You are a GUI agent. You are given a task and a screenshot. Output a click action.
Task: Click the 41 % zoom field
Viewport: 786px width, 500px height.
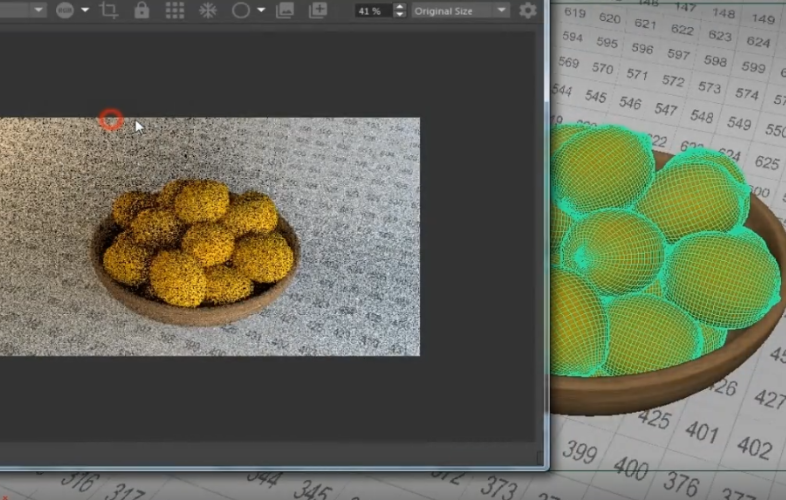374,11
